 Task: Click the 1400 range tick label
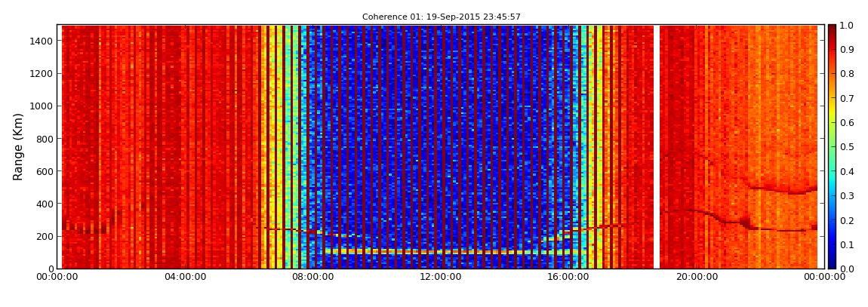point(42,41)
